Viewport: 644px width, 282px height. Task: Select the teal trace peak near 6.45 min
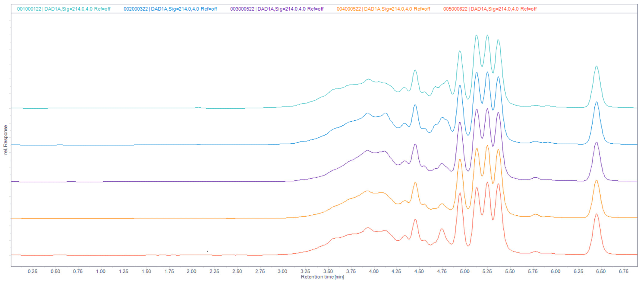click(x=596, y=66)
